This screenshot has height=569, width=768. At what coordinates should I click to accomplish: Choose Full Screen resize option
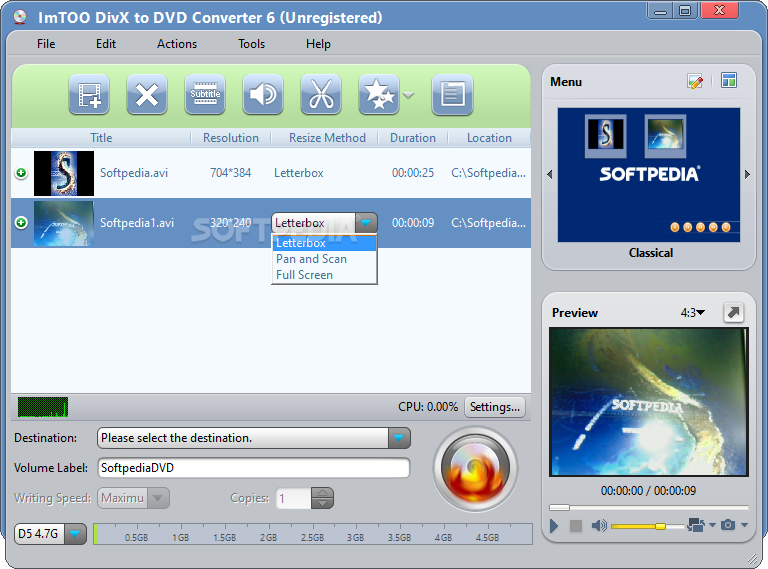[324, 275]
